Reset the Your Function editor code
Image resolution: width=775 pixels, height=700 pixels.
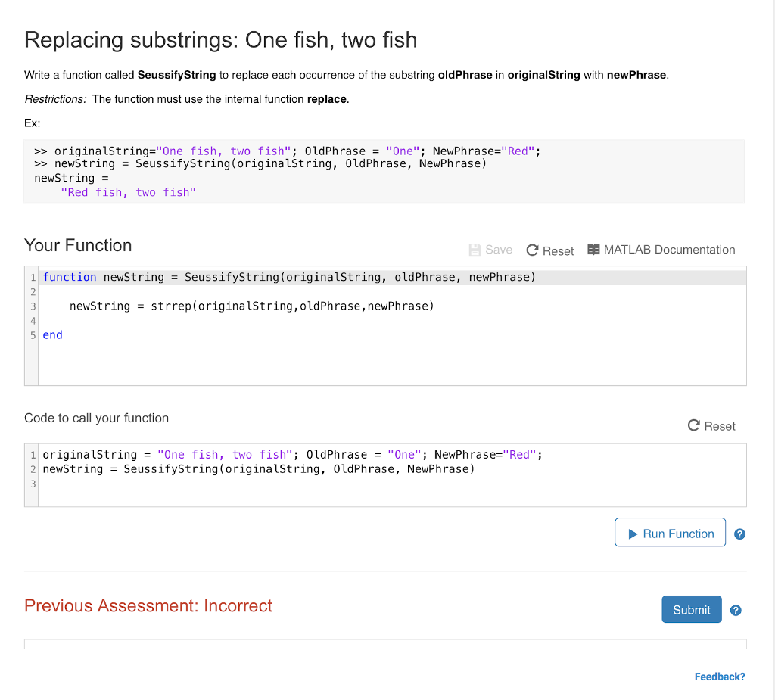[549, 250]
